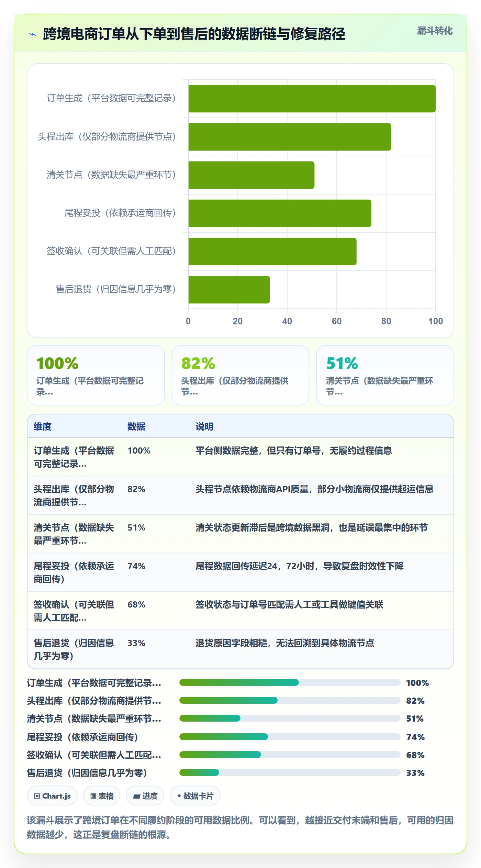Click the 头程出库 bar in the chart
The height and width of the screenshot is (868, 481).
[290, 137]
